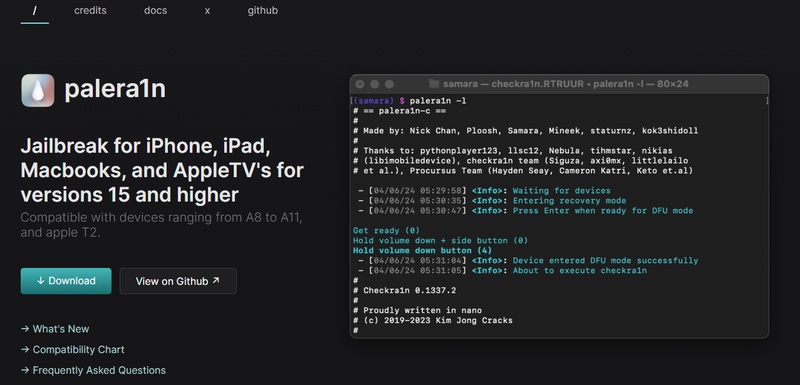Open the docs nav item
Viewport: 800px width, 385px height.
click(156, 10)
